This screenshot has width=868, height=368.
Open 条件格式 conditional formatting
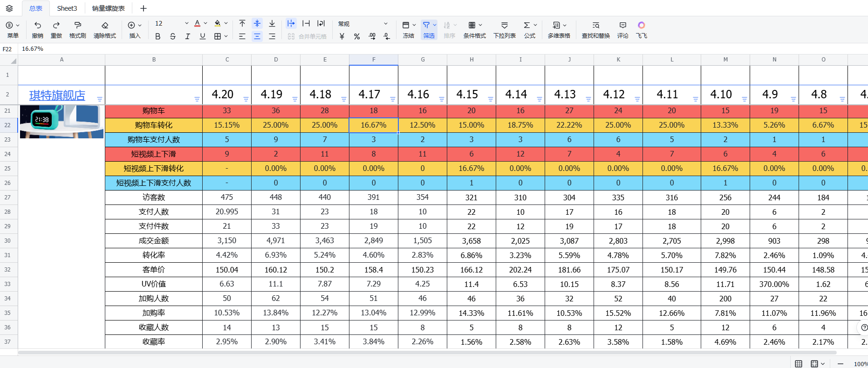tap(475, 29)
